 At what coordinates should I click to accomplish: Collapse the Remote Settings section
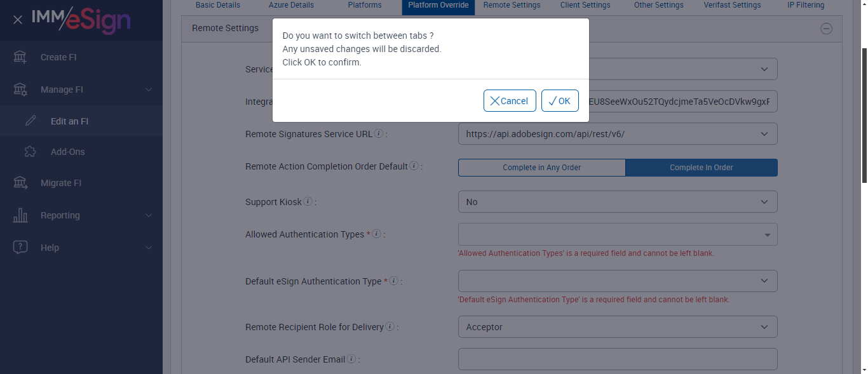826,28
